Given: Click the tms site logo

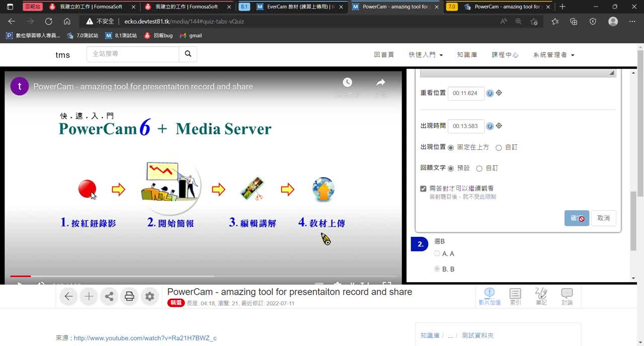Looking at the screenshot, I should coord(63,55).
